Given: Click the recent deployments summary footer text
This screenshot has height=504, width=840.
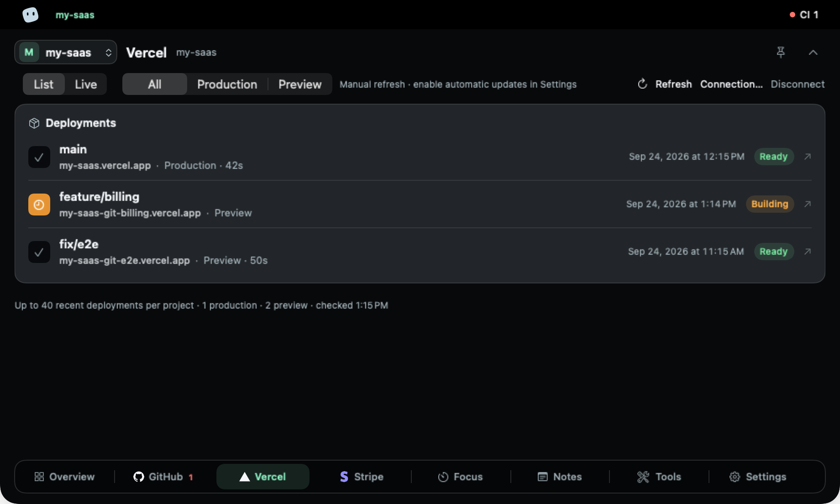Looking at the screenshot, I should click(201, 305).
